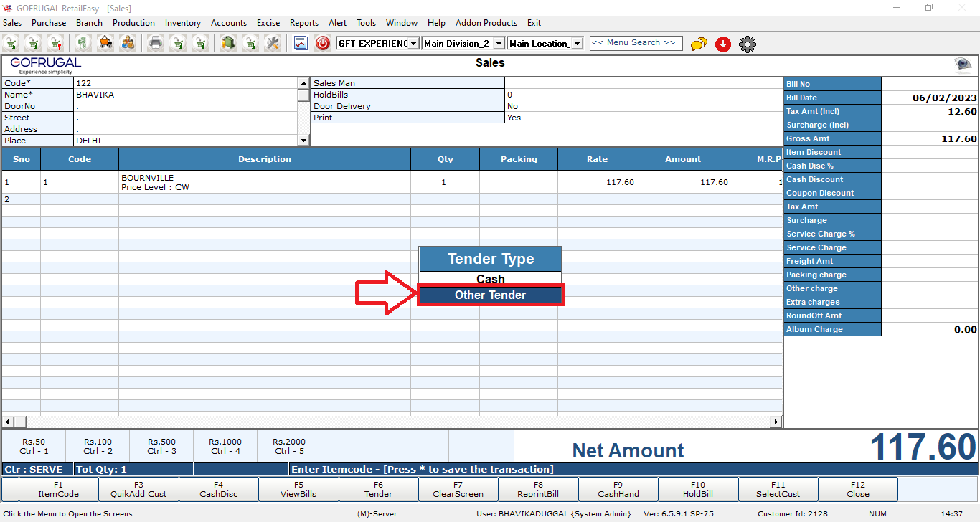Click the F11 SelectCust button
The width and height of the screenshot is (980, 522).
(778, 489)
